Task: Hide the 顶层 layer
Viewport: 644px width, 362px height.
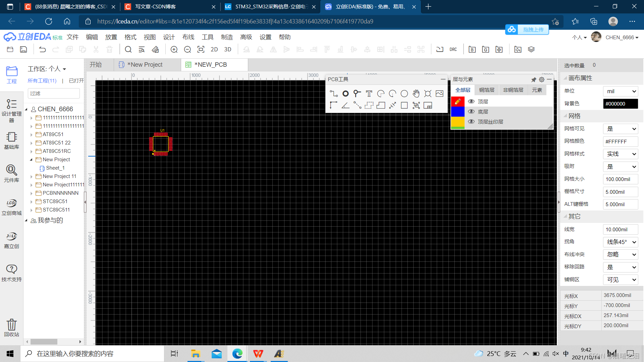Action: [x=471, y=102]
